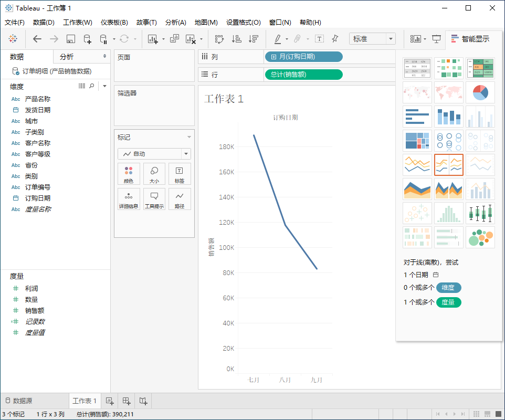
Task: Toggle show mark labels T icon
Action: (x=319, y=39)
